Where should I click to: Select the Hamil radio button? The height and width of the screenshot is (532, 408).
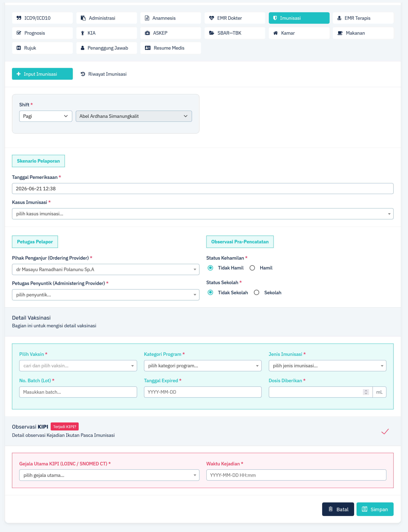pyautogui.click(x=252, y=268)
